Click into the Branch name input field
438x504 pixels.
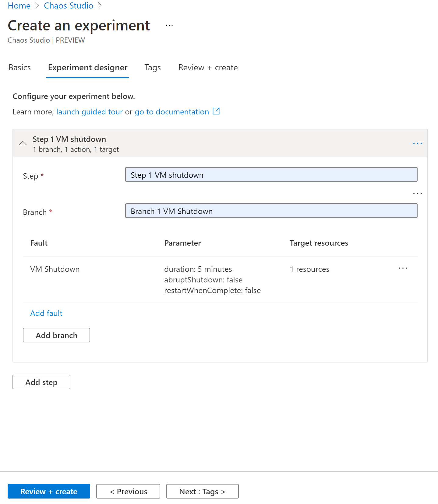(271, 211)
